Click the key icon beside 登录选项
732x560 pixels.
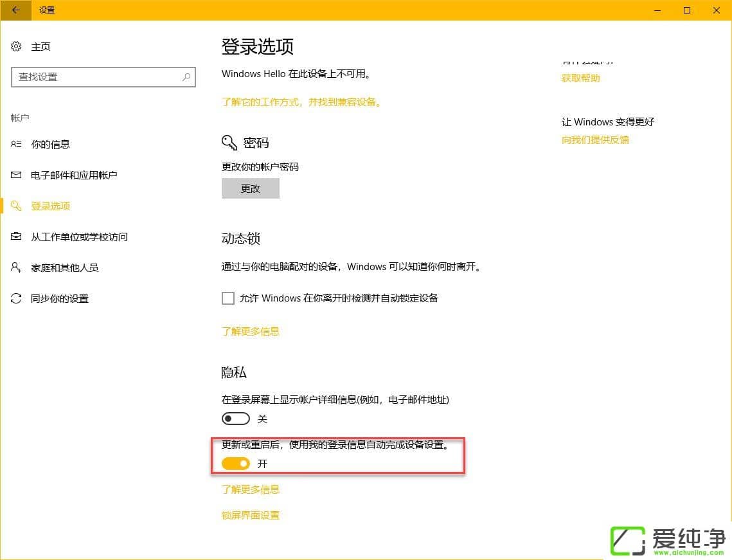(x=16, y=206)
